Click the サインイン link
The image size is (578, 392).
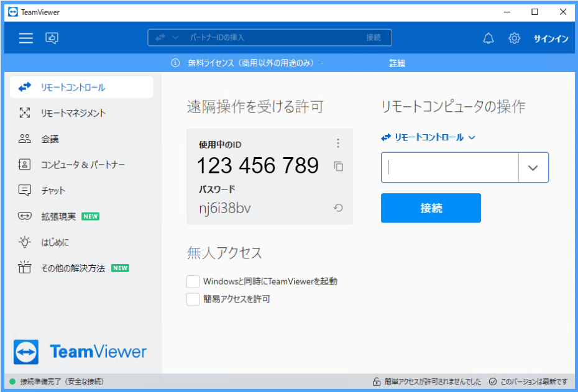pos(551,39)
